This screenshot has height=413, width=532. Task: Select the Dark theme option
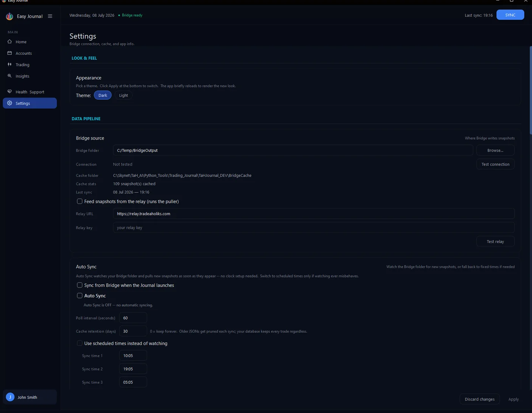point(103,95)
